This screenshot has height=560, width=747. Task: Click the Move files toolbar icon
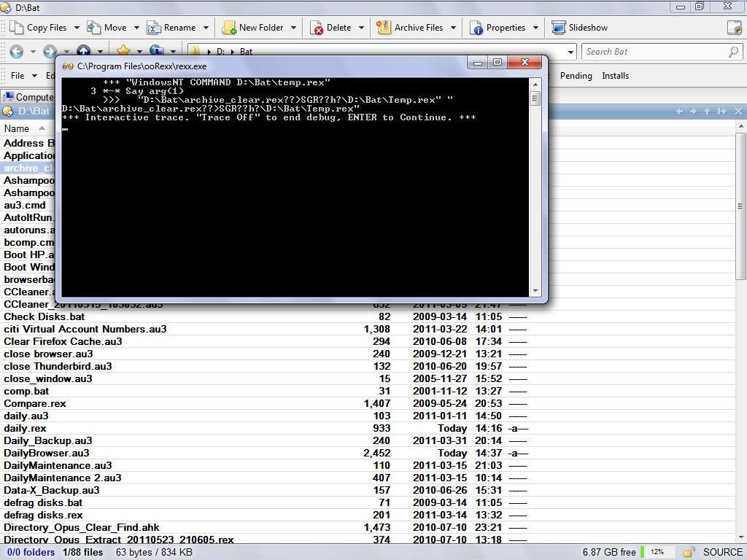pyautogui.click(x=93, y=28)
